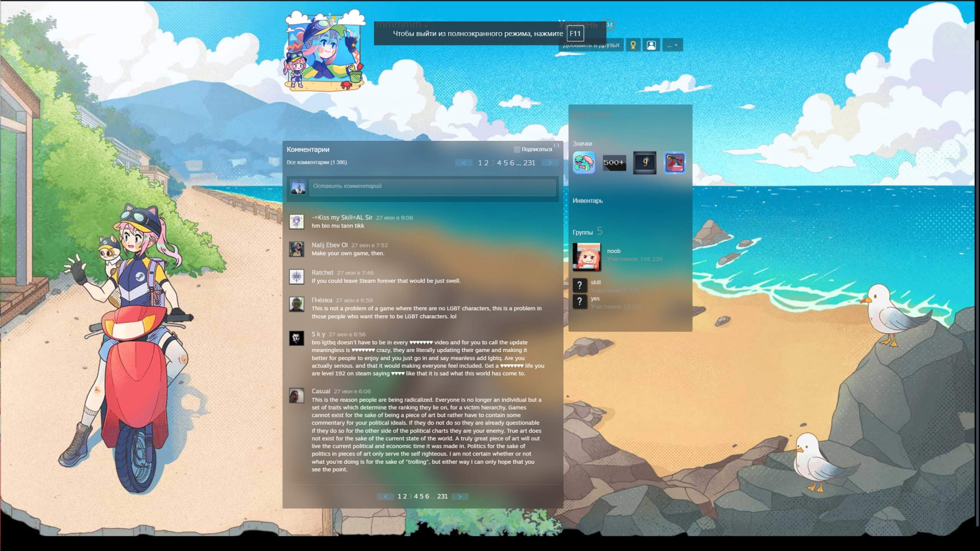Open the dark 9 badge
This screenshot has height=551, width=980.
pyautogui.click(x=645, y=163)
